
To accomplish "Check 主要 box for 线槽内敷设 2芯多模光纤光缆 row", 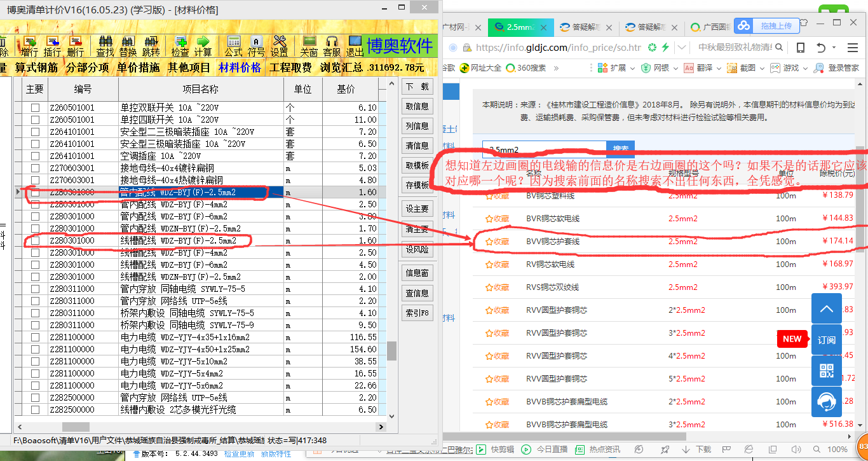I will [x=36, y=410].
